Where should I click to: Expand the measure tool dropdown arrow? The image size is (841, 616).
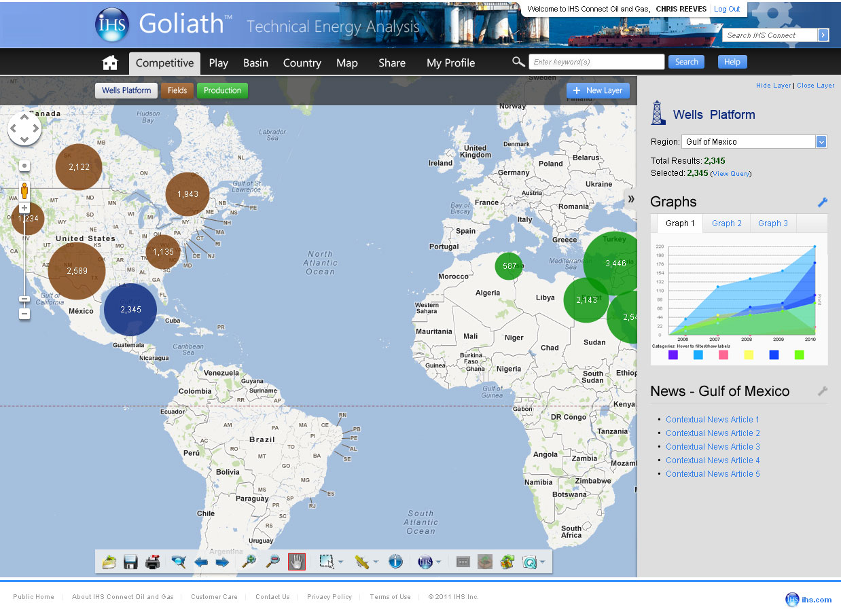click(376, 562)
